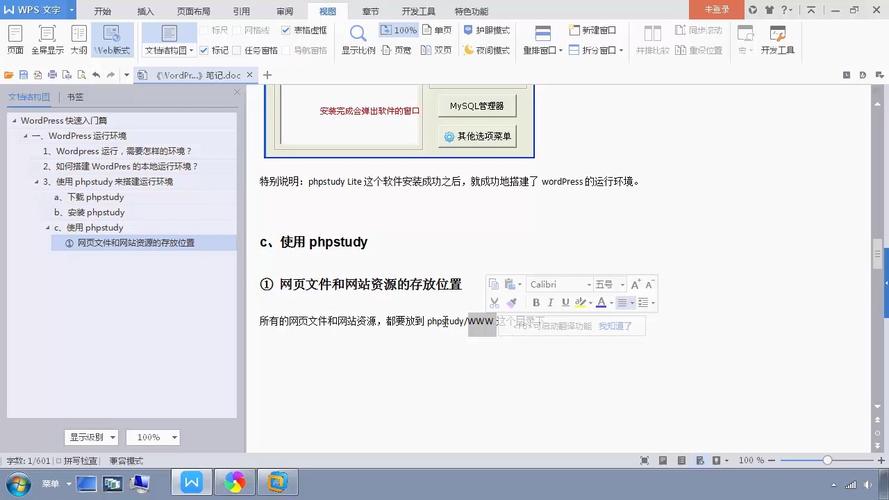Collapse the c、使用 phpstudy node

pos(48,228)
